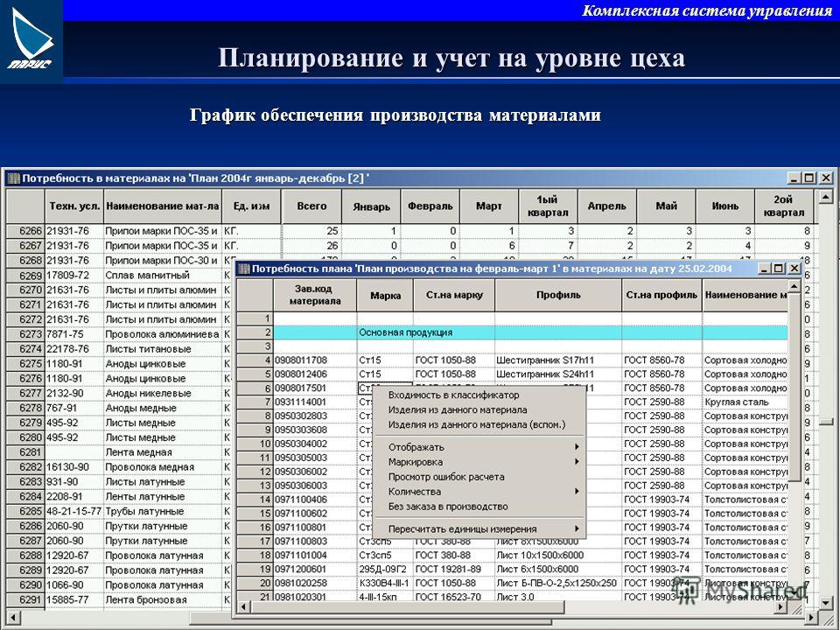
Task: Select the 'Шестигранник S17h11' profile cell
Action: click(x=558, y=360)
